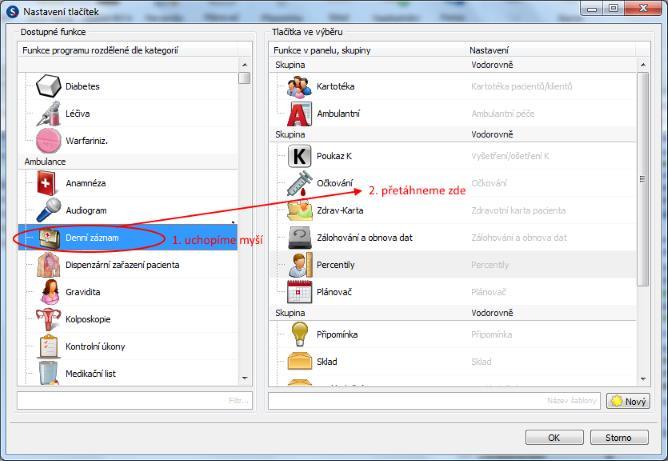Click the Léčiva syringe icon
The height and width of the screenshot is (461, 668).
[48, 113]
